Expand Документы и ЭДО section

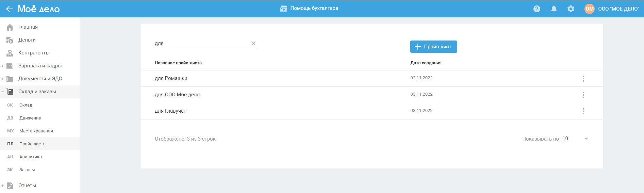[x=3, y=79]
